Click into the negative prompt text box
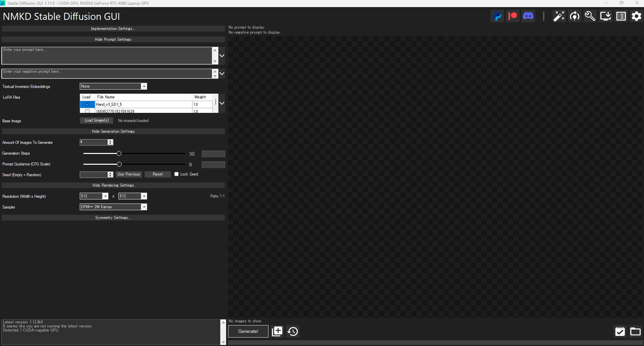The width and height of the screenshot is (644, 346). coord(107,73)
